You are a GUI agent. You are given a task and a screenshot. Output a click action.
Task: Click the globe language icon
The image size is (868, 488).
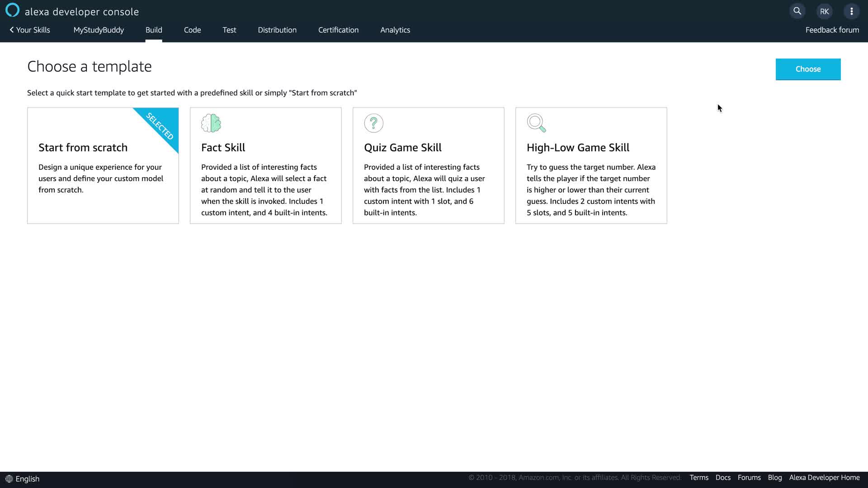click(9, 479)
